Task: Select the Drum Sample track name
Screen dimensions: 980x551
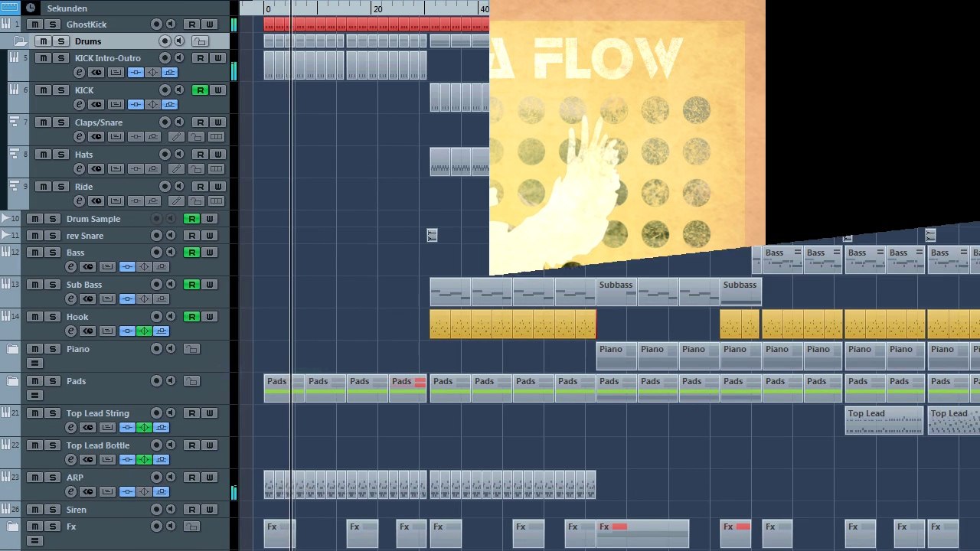Action: (x=93, y=219)
